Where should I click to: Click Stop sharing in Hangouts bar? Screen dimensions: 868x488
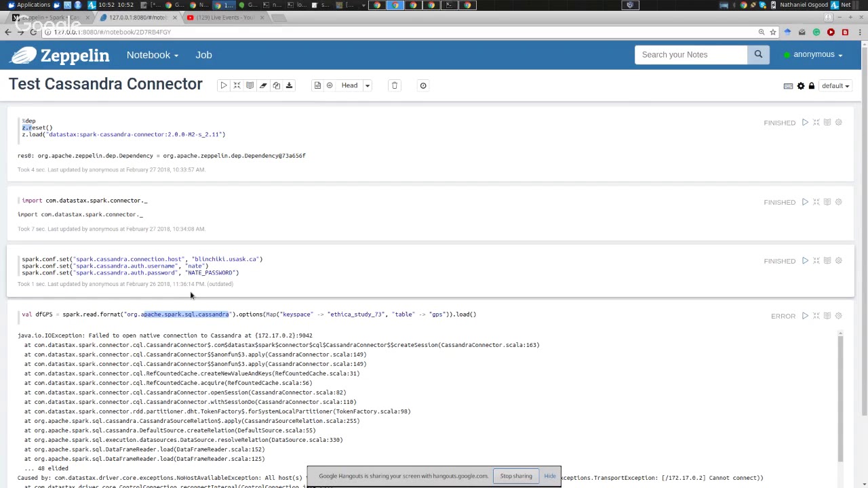click(516, 476)
